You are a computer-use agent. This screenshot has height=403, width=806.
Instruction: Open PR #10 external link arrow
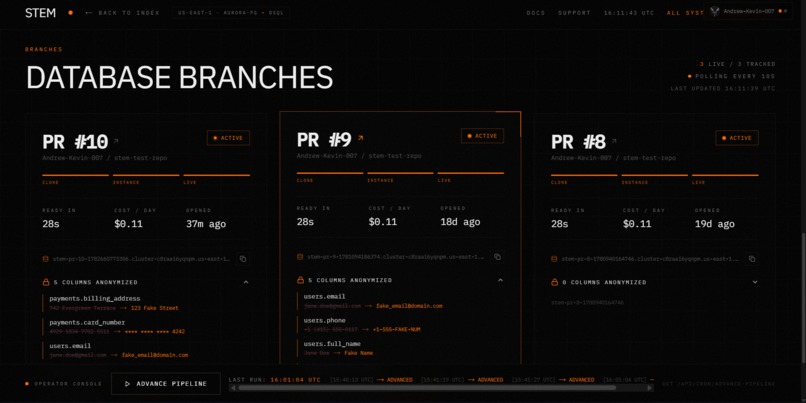tap(116, 140)
